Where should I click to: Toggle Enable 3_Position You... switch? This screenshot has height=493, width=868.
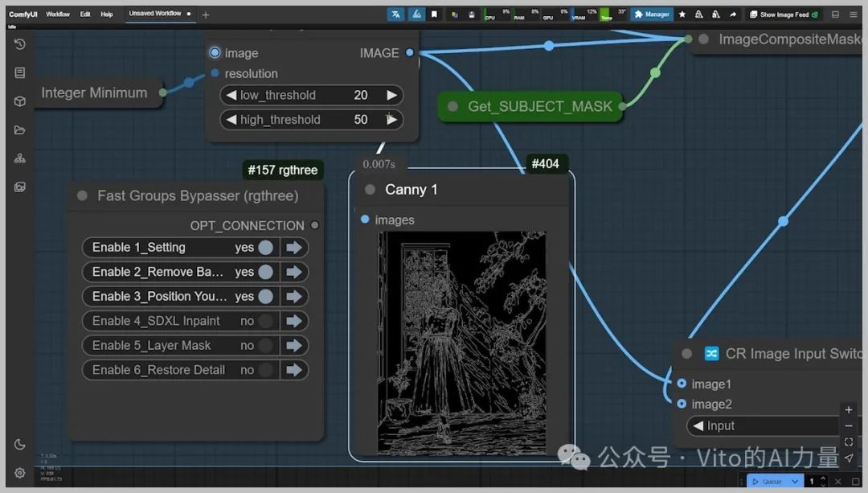[x=266, y=296]
